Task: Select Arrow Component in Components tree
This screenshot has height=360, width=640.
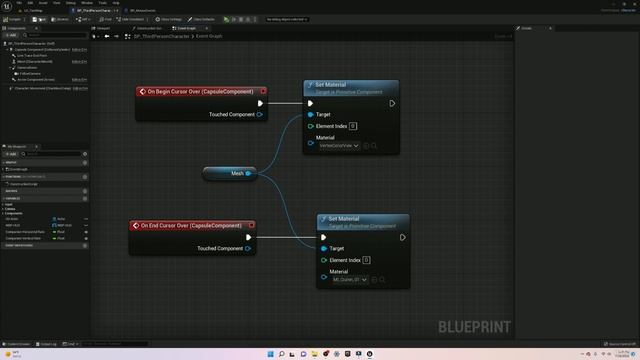Action: pyautogui.click(x=36, y=80)
